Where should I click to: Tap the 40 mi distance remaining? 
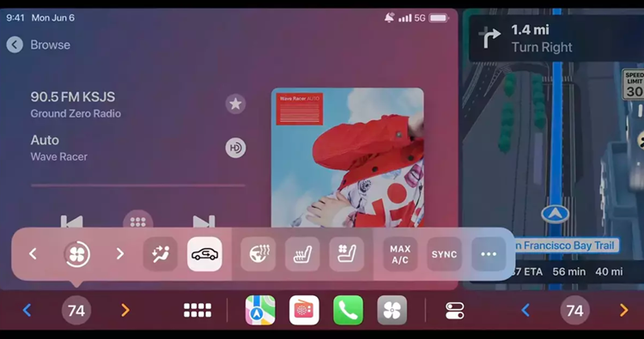[x=609, y=272]
